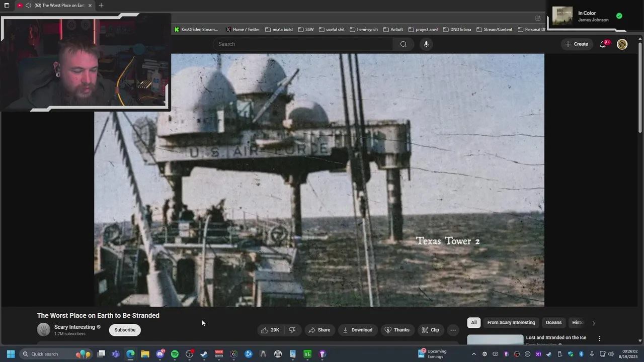
Task: Click the voice search microphone icon
Action: 426,44
